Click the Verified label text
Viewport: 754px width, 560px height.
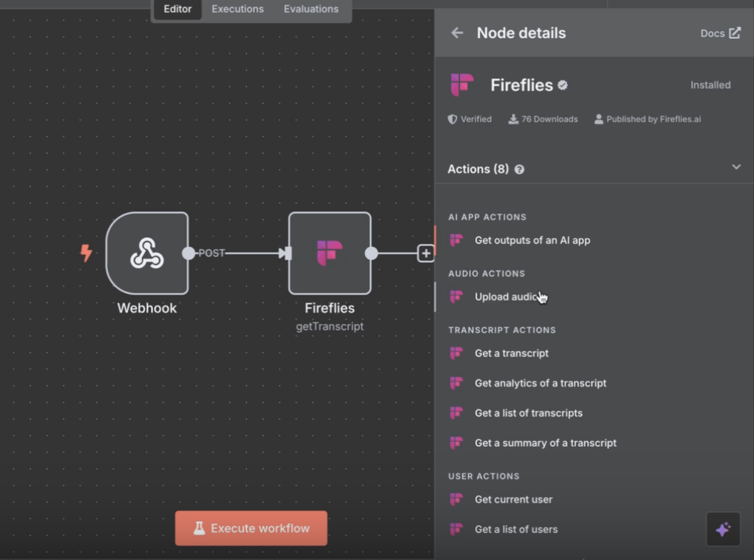pos(476,119)
